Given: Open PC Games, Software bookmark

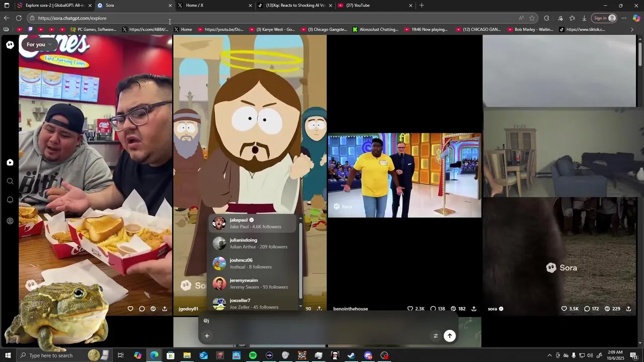Looking at the screenshot, I should point(94,29).
